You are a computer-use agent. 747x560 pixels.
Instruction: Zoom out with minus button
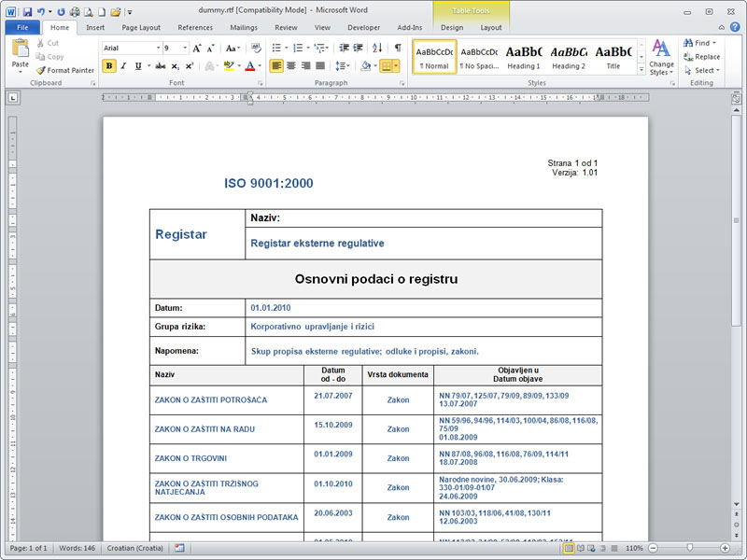tap(653, 548)
